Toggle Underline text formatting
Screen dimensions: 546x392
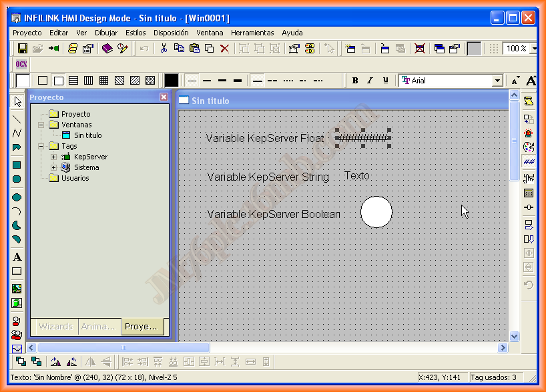[385, 81]
